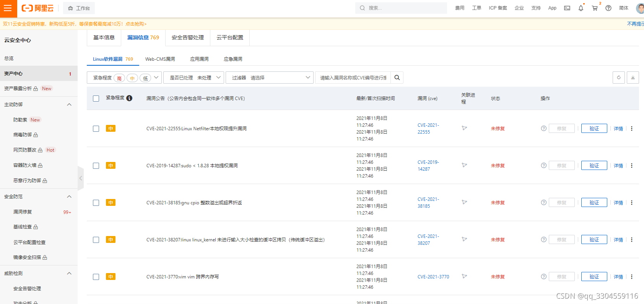Open 费用 in the top bar
Image resolution: width=644 pixels, height=304 pixels.
point(460,8)
